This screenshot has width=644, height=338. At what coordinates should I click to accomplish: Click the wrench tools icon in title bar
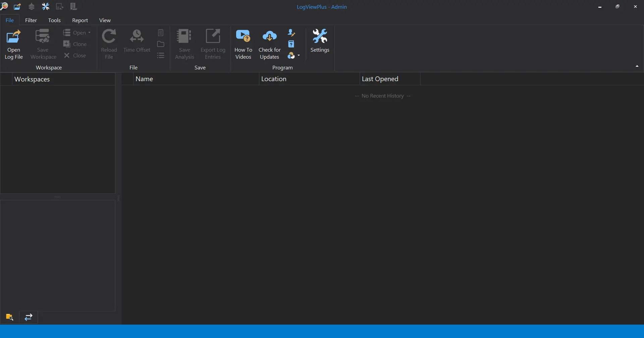(x=46, y=6)
